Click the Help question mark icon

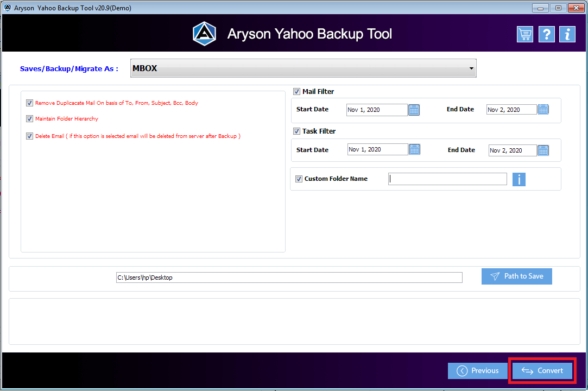tap(546, 34)
